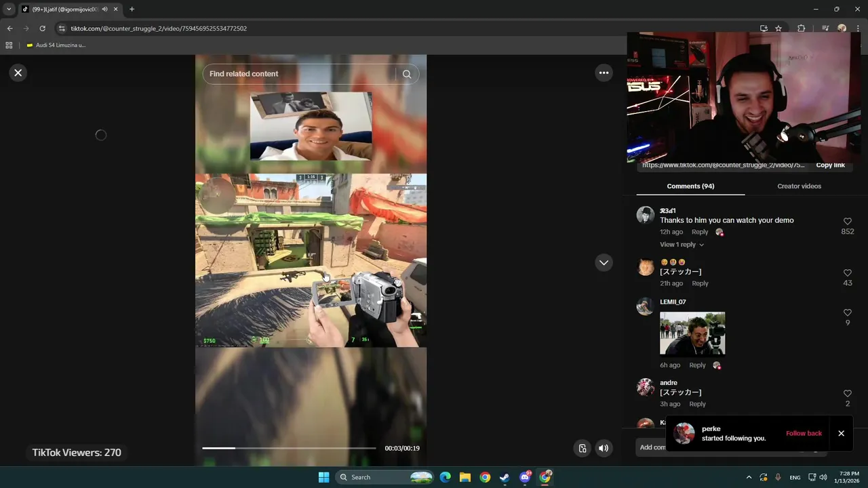Click the address bar URL
The width and height of the screenshot is (868, 488).
pyautogui.click(x=159, y=28)
